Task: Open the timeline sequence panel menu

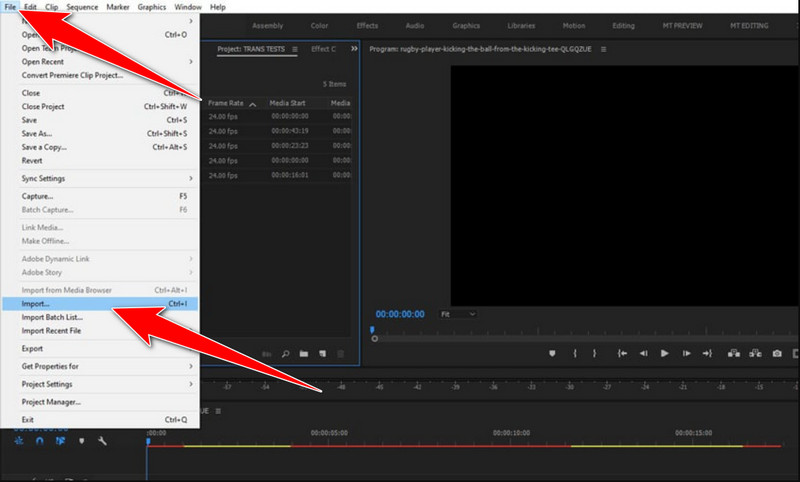Action: click(218, 411)
